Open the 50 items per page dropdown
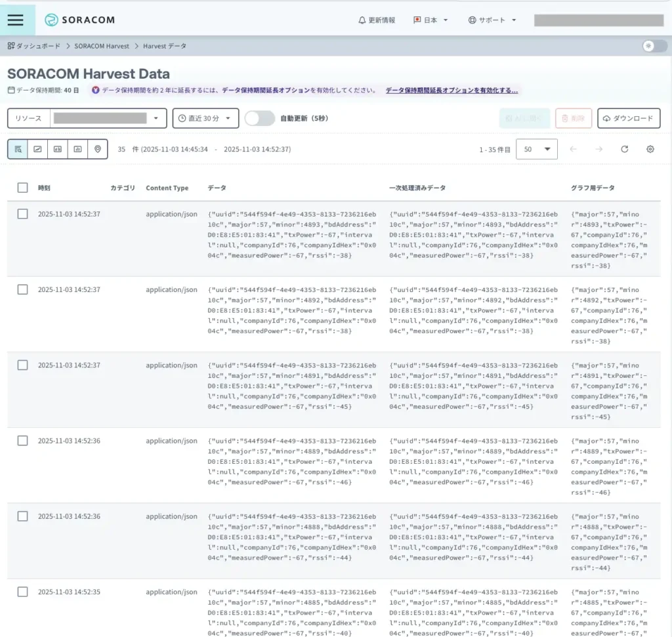672x637 pixels. click(536, 149)
